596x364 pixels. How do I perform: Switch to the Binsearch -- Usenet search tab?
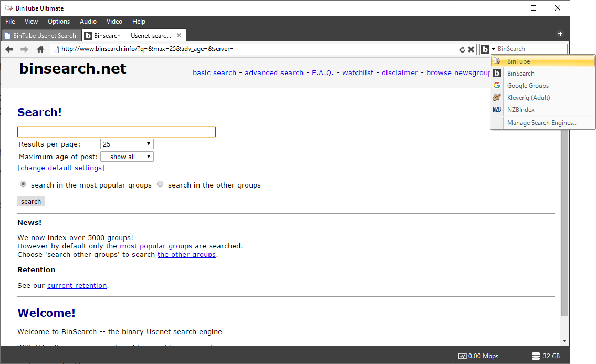tap(134, 35)
